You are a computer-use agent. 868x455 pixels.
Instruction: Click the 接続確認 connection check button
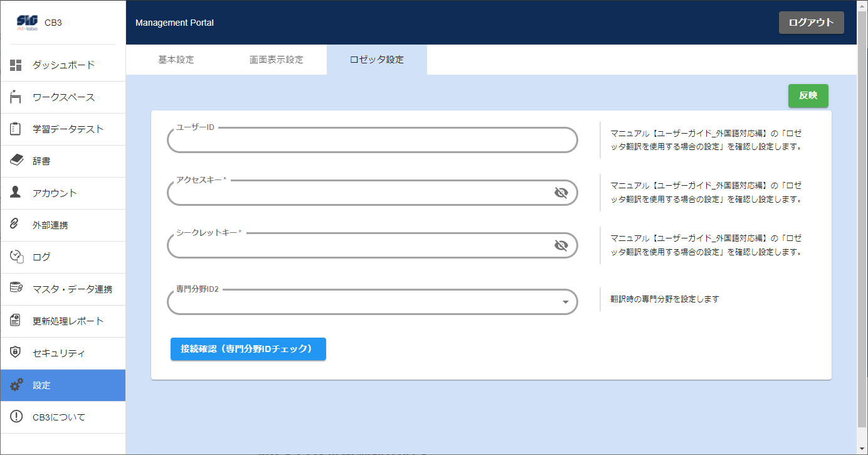pyautogui.click(x=248, y=349)
